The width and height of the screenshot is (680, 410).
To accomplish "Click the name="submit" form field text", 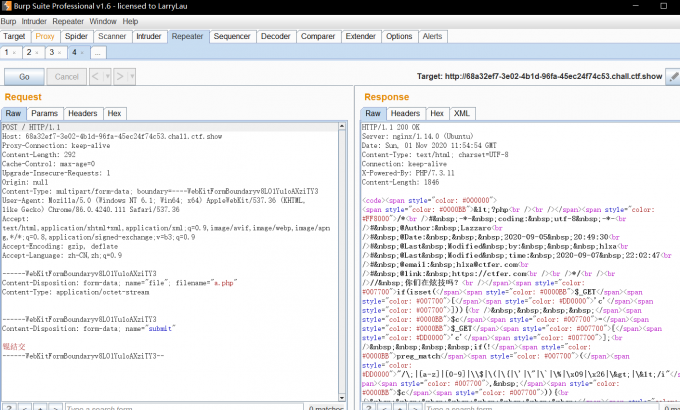I will [150, 328].
